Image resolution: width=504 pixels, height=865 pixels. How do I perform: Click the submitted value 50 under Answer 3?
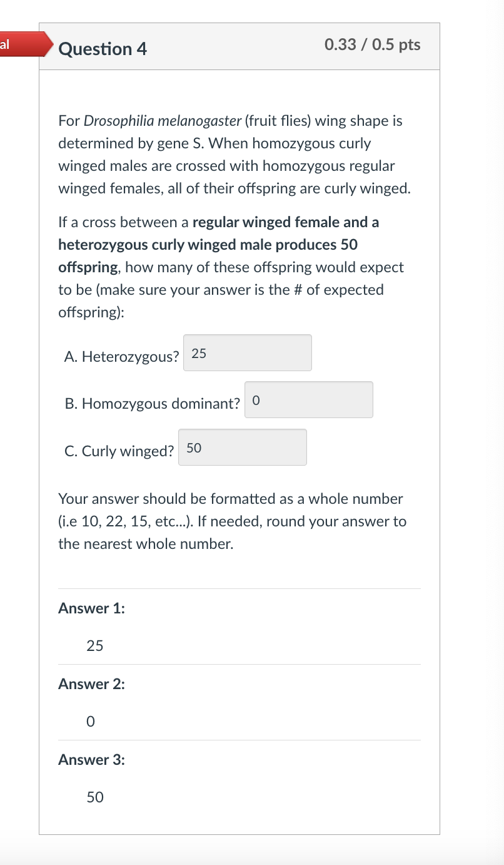click(94, 797)
